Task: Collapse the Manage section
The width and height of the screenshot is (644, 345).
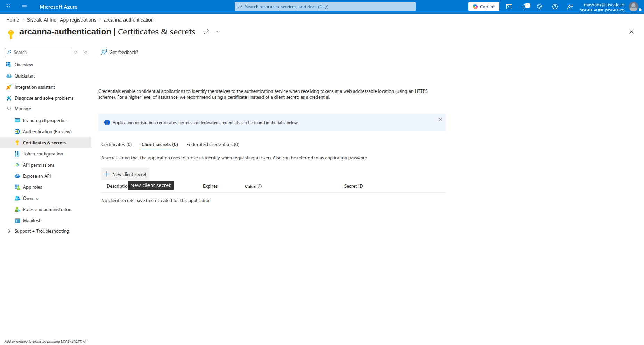Action: (9, 109)
